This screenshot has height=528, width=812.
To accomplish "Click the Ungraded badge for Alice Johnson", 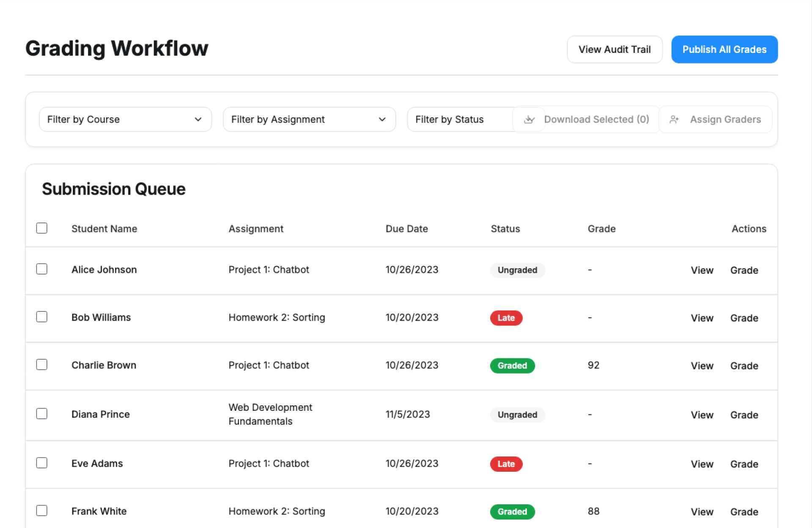I will coord(517,270).
